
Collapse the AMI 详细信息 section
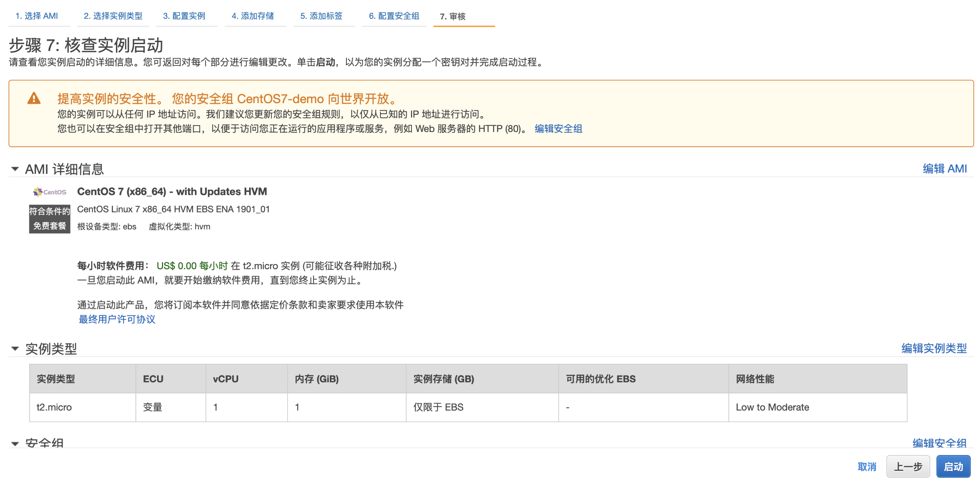click(15, 169)
